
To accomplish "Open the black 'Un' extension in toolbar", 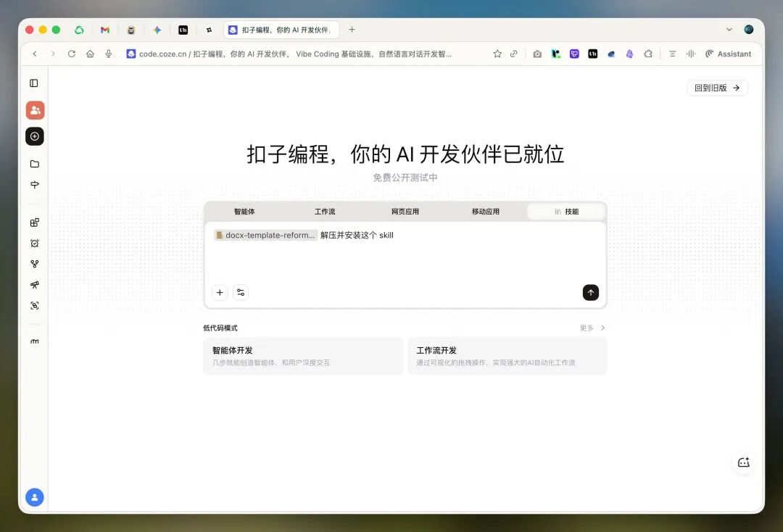I will tap(593, 54).
